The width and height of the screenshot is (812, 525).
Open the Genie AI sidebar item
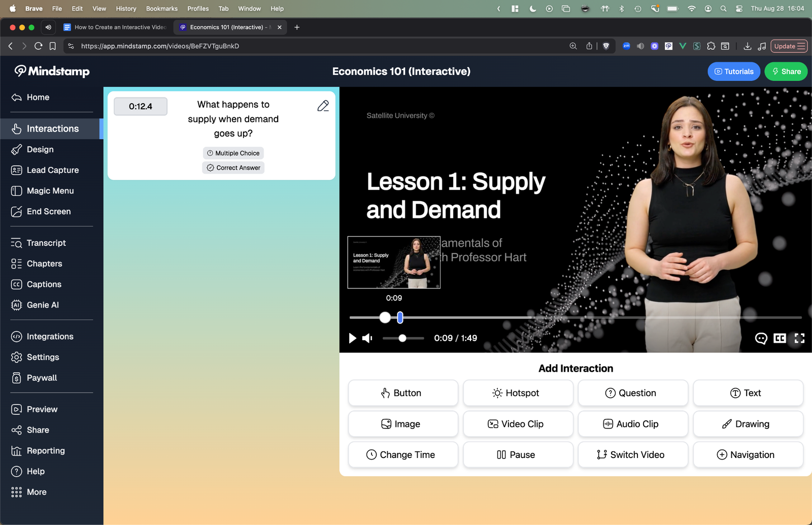tap(43, 305)
